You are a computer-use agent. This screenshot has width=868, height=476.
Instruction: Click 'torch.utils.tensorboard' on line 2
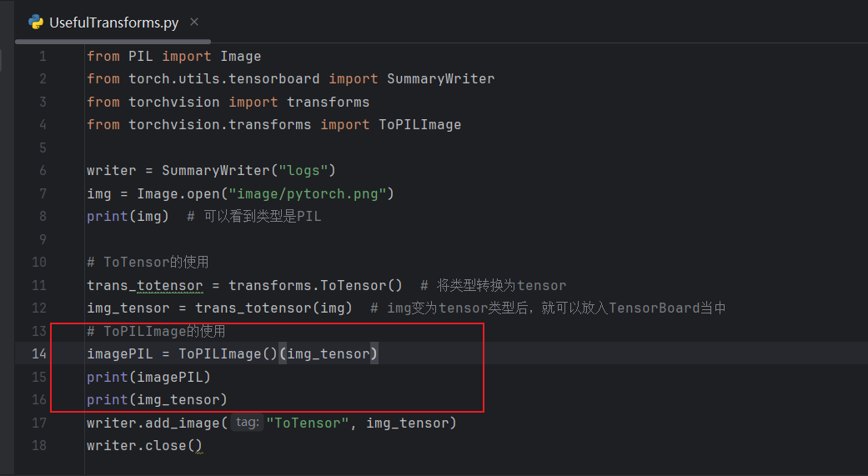(x=224, y=79)
